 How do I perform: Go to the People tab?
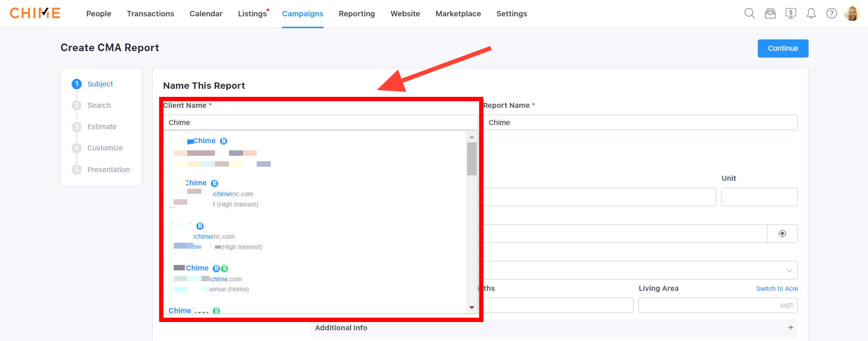(98, 14)
